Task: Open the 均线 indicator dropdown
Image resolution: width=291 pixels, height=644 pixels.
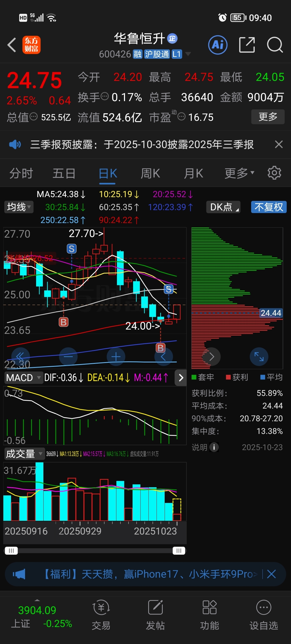Action: point(19,207)
